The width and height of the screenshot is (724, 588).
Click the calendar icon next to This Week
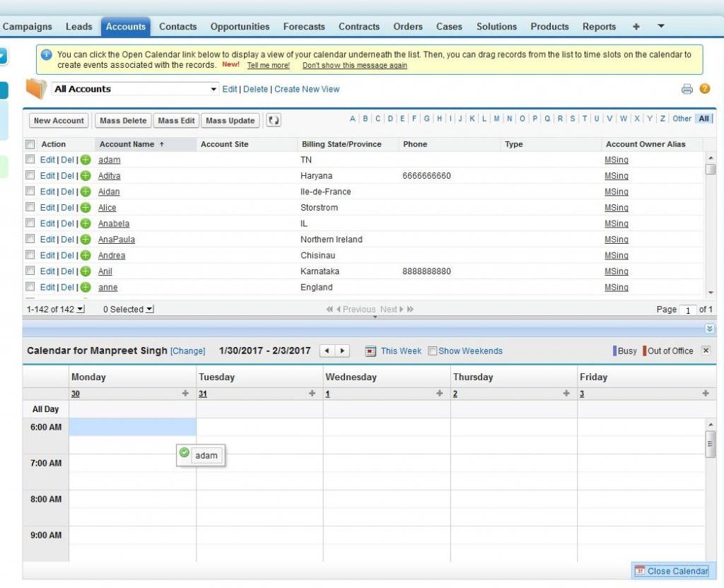point(370,351)
